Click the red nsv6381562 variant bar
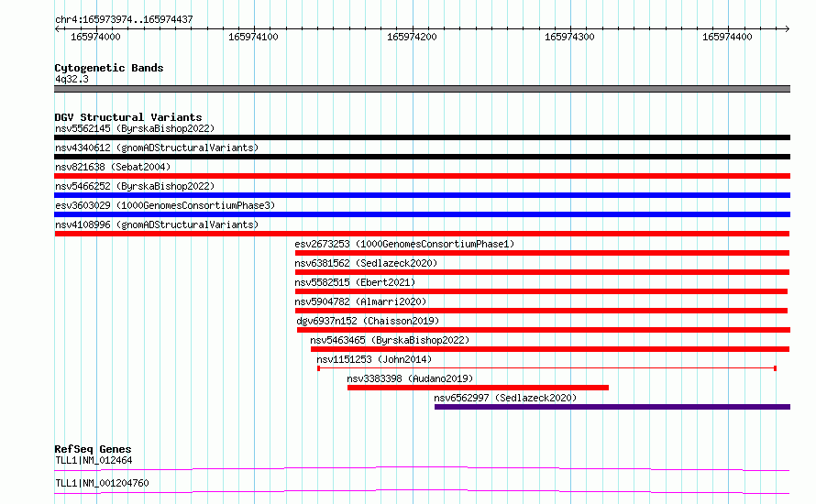This screenshot has height=504, width=816. point(542,272)
